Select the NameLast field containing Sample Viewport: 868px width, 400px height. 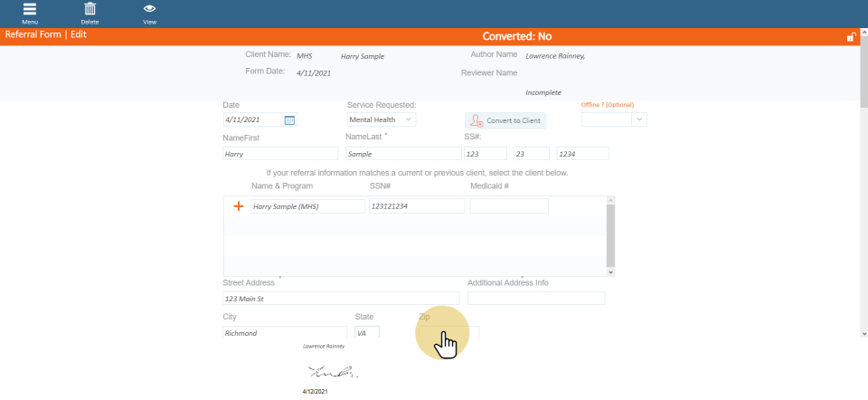(x=402, y=154)
